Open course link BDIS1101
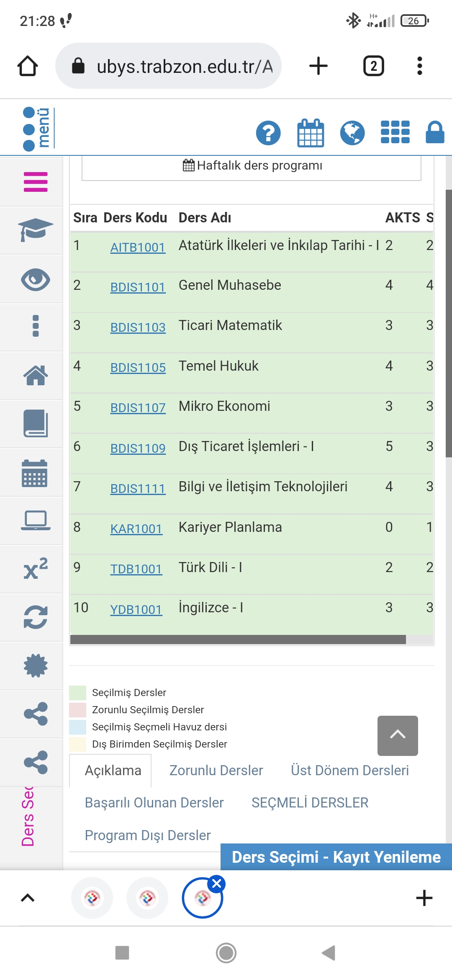Image resolution: width=452 pixels, height=980 pixels. click(138, 287)
